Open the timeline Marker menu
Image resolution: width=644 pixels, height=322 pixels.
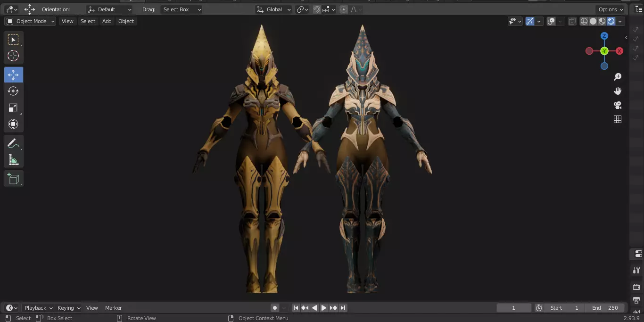pyautogui.click(x=113, y=308)
